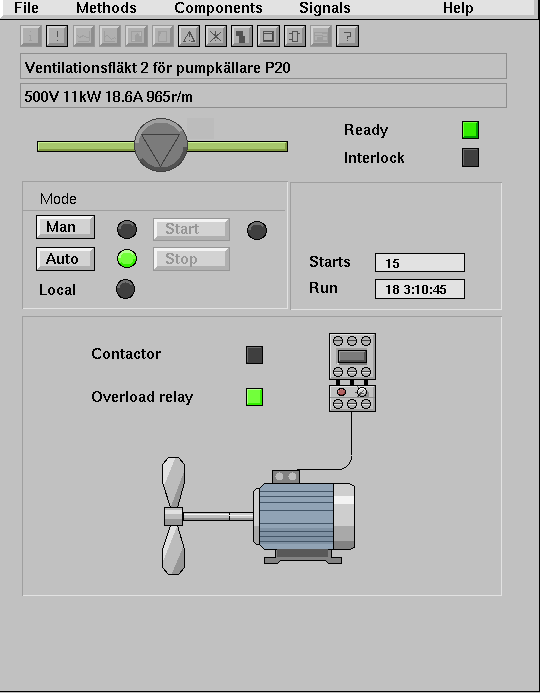The height and width of the screenshot is (693, 540).
Task: Click the Start button
Action: (x=191, y=229)
